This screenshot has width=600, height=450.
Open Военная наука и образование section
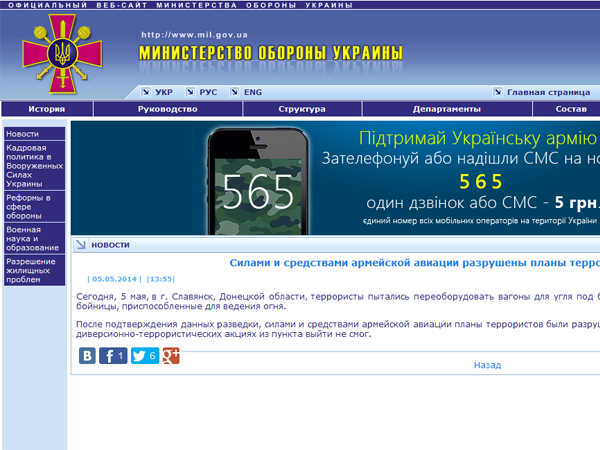tap(30, 240)
